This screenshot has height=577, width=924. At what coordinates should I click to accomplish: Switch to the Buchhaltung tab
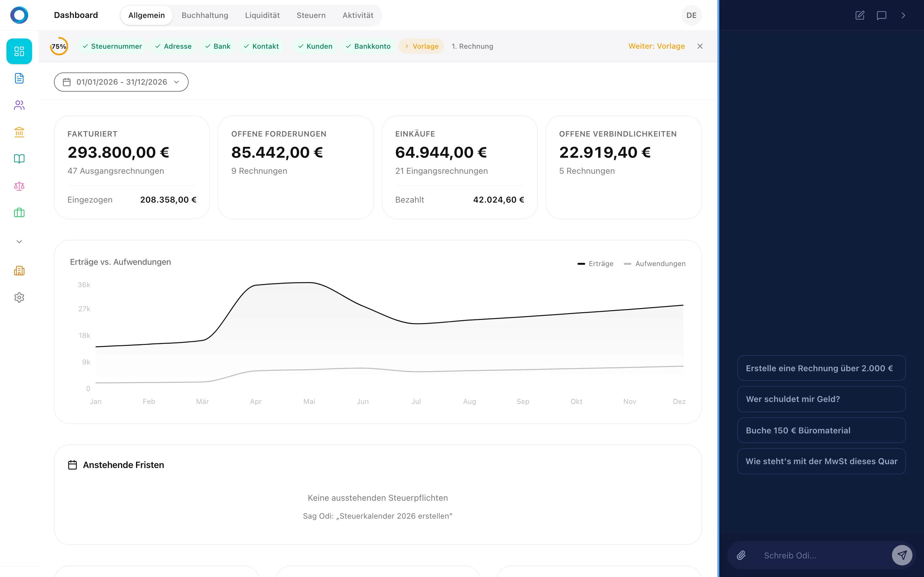[x=205, y=15]
